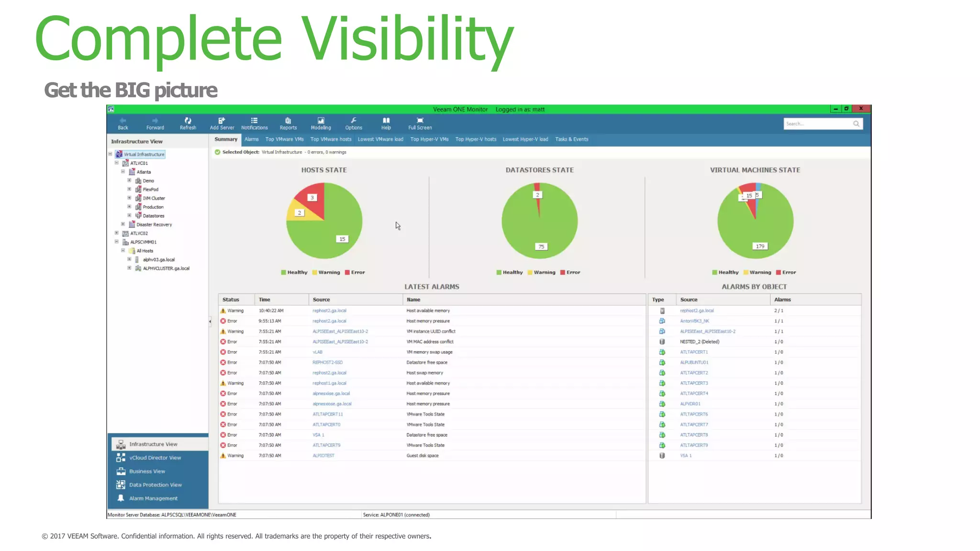Screen dimensions: 980x551
Task: Expand the Disaster Recovery node
Action: point(123,224)
